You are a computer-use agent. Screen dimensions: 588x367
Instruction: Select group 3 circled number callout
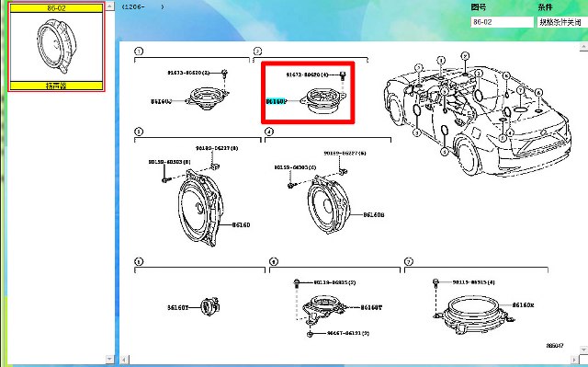pos(139,132)
